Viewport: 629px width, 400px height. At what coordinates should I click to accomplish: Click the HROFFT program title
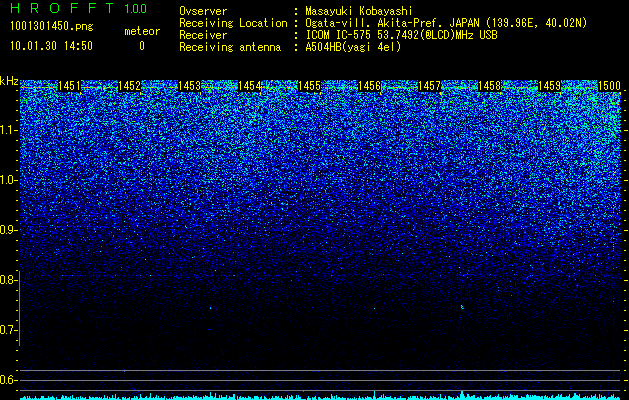point(63,8)
